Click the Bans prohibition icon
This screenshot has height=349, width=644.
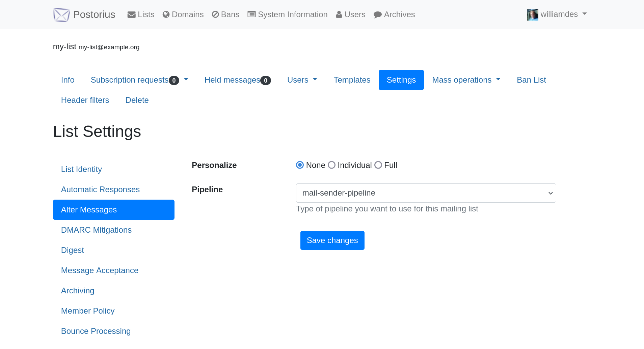(x=215, y=14)
